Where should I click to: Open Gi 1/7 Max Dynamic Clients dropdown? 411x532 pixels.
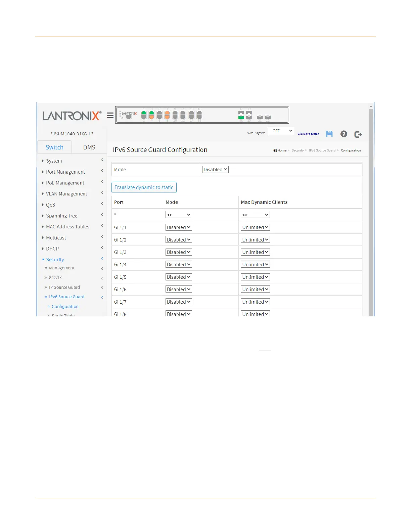pos(255,302)
